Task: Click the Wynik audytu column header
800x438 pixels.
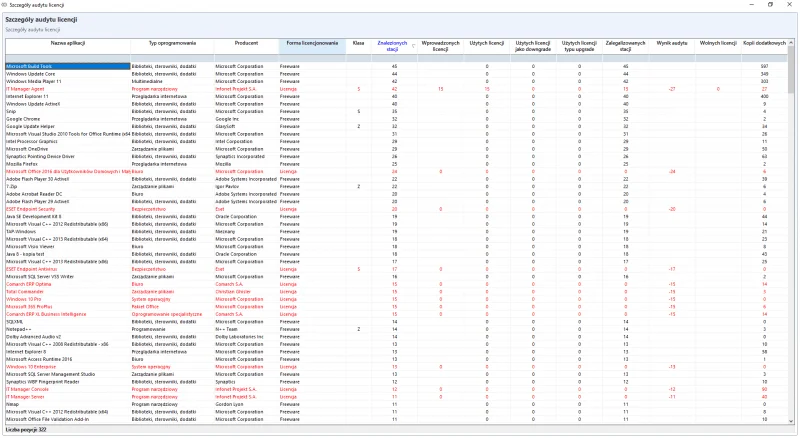Action: 671,46
